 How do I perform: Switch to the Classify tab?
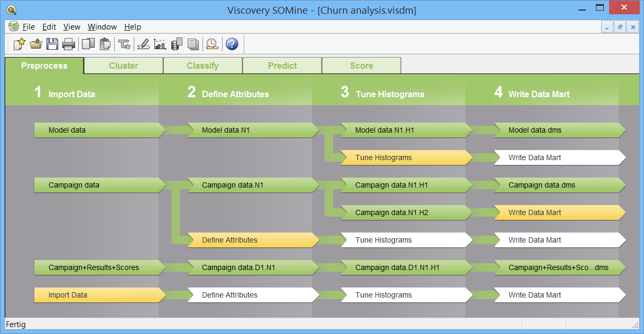click(x=203, y=66)
